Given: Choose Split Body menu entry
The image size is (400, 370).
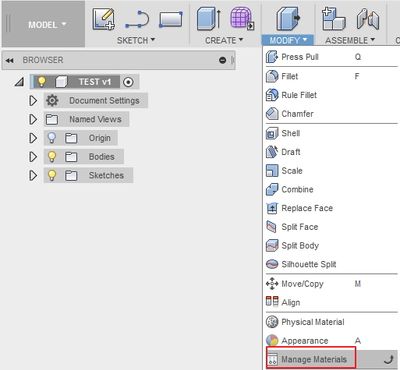Looking at the screenshot, I should pyautogui.click(x=332, y=245).
